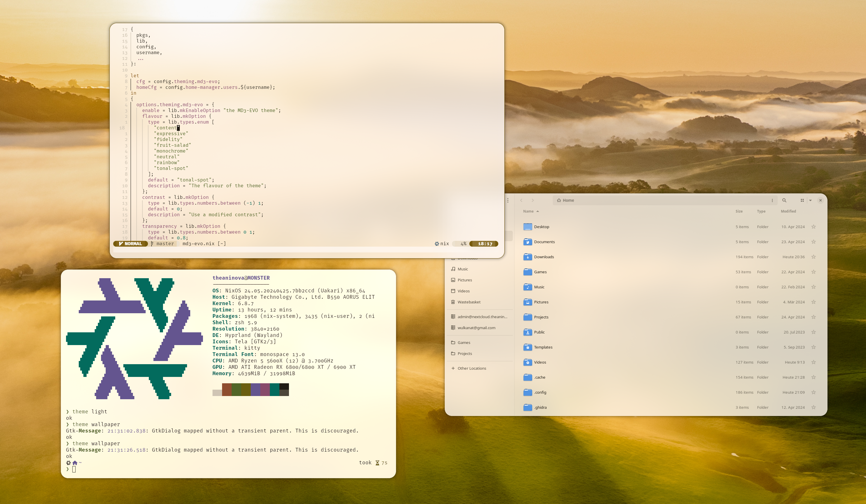This screenshot has width=866, height=504.
Task: Click the 18:17 position indicator in statusline
Action: 485,243
